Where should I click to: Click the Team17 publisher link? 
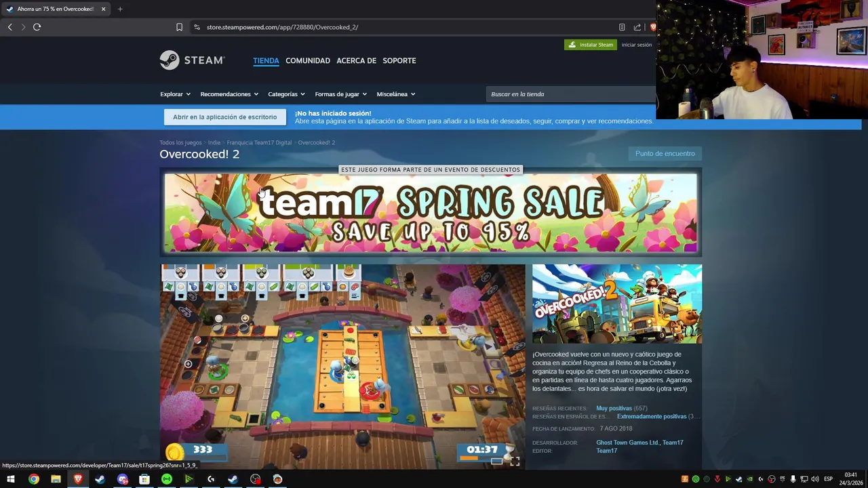[x=606, y=451]
